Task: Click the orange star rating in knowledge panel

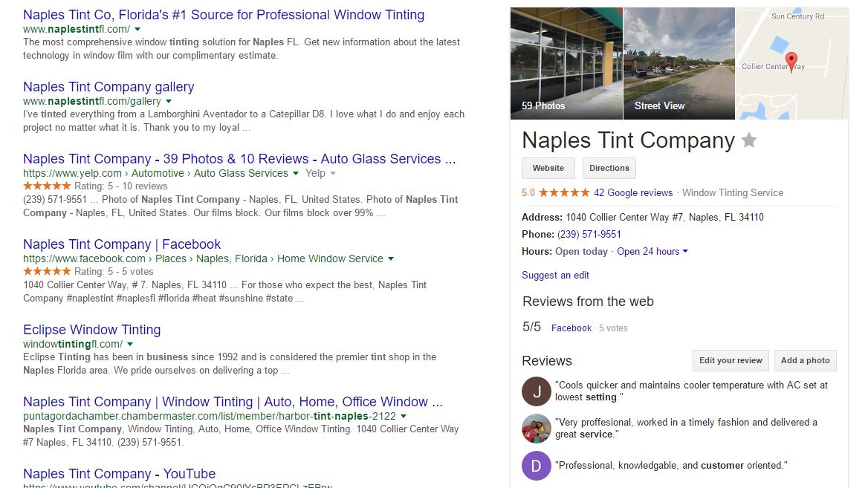Action: (x=564, y=193)
